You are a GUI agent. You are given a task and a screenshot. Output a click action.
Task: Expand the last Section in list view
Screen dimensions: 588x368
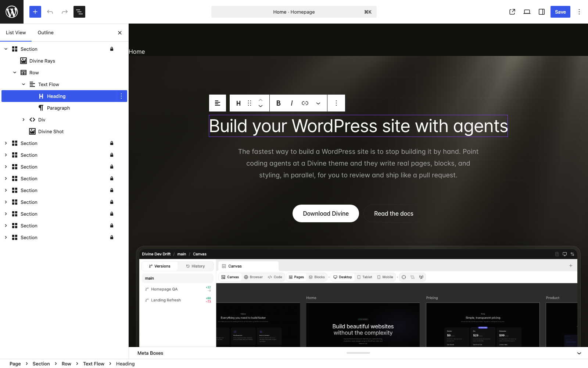6,237
